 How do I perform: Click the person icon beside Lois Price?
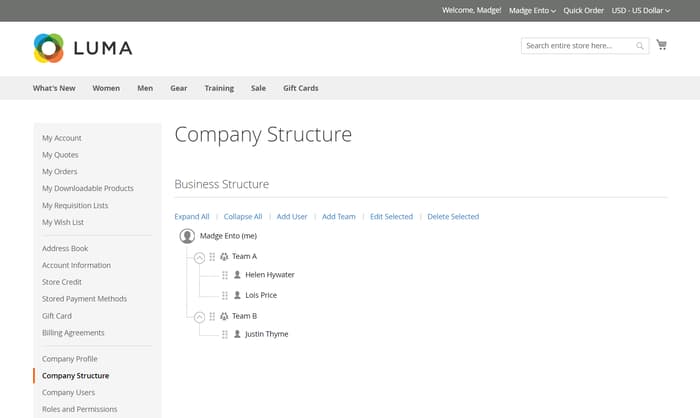[x=237, y=295]
